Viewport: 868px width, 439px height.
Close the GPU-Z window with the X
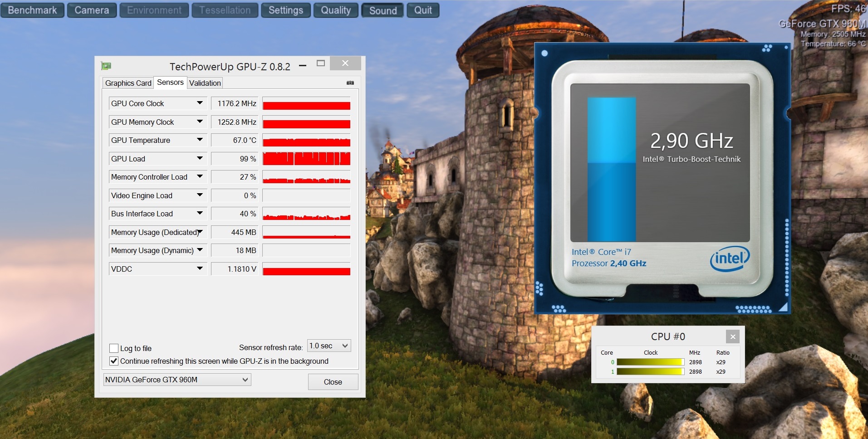(345, 63)
